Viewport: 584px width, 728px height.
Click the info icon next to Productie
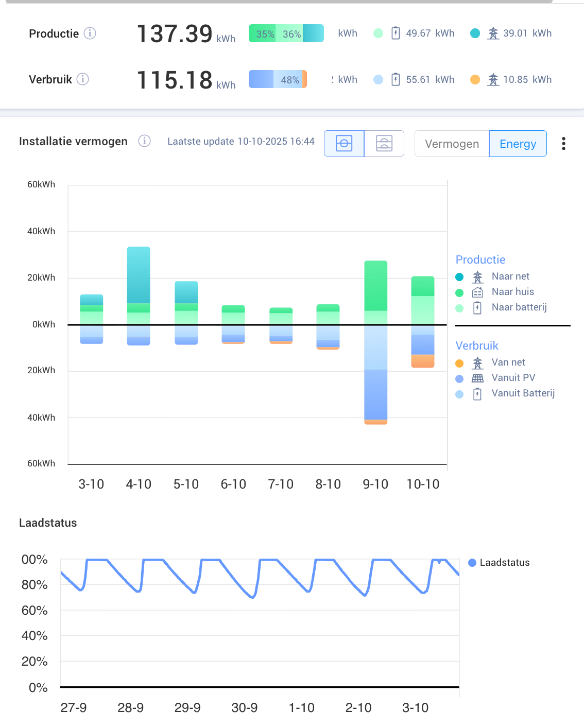[x=90, y=33]
